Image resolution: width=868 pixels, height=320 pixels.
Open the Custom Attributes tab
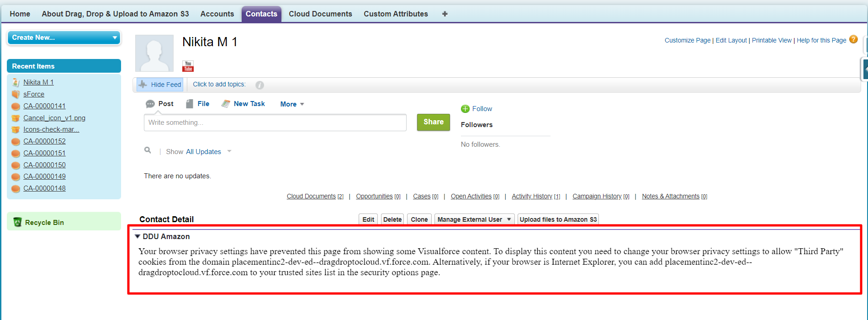pyautogui.click(x=396, y=14)
